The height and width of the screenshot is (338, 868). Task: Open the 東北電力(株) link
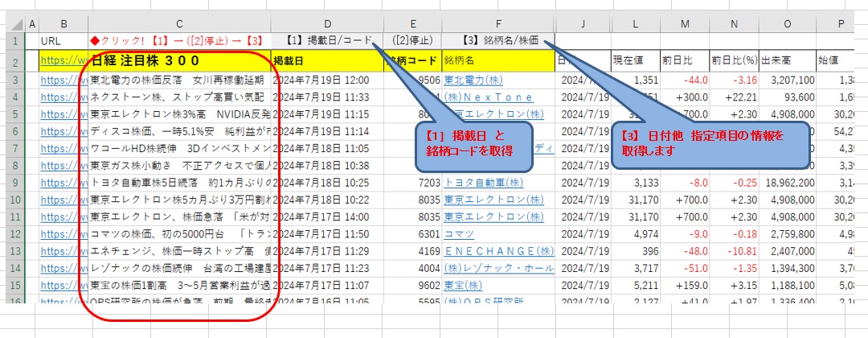tap(469, 80)
